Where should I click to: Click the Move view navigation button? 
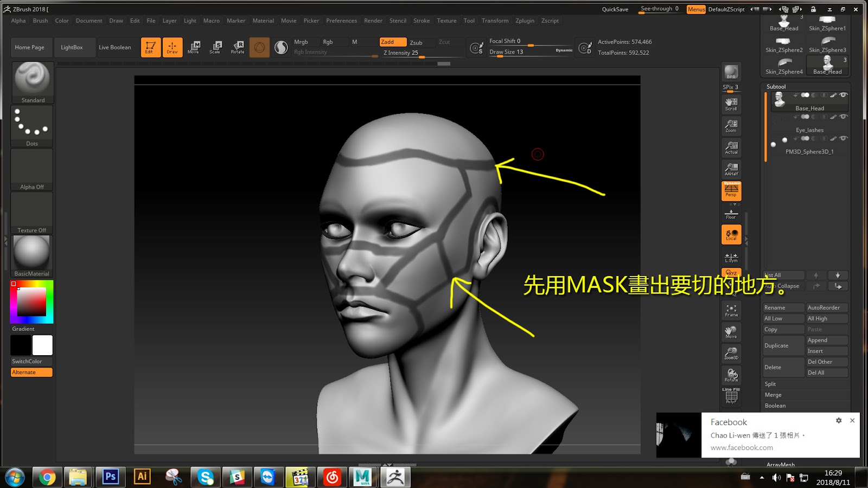pos(731,331)
